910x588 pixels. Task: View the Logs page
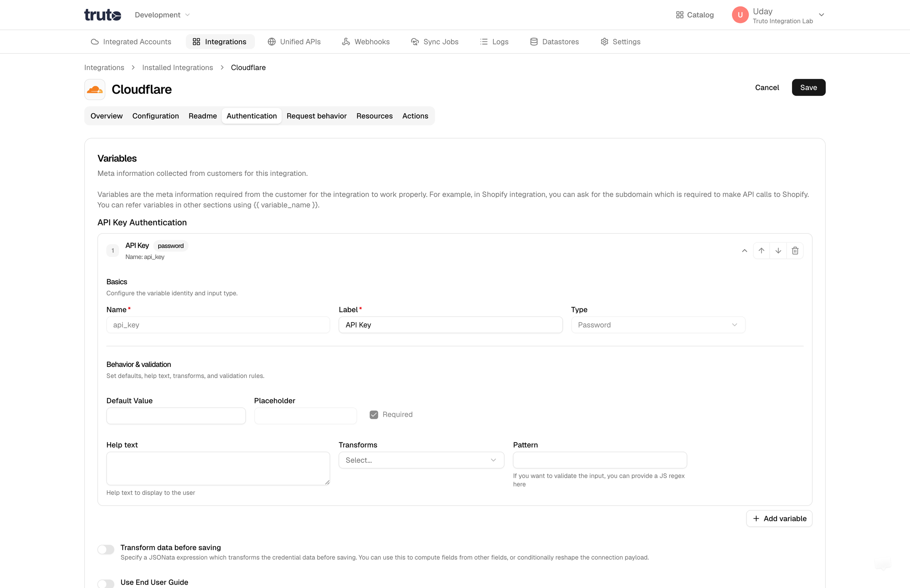pos(494,42)
